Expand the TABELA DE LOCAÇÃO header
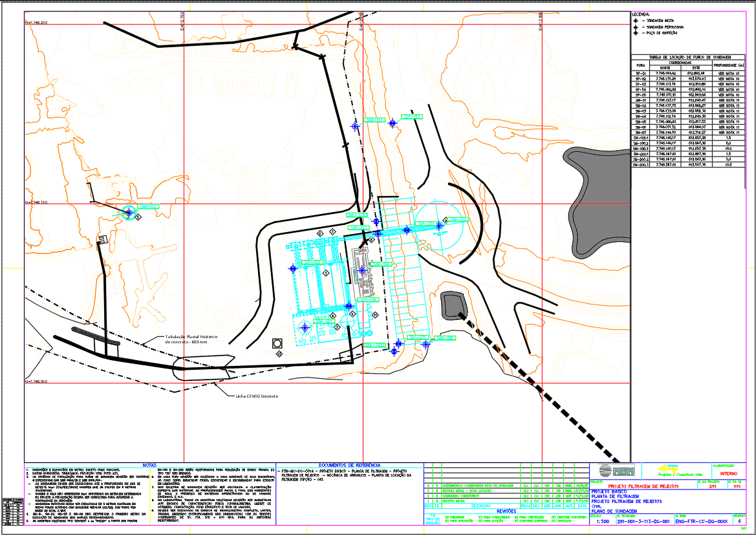 pyautogui.click(x=690, y=57)
